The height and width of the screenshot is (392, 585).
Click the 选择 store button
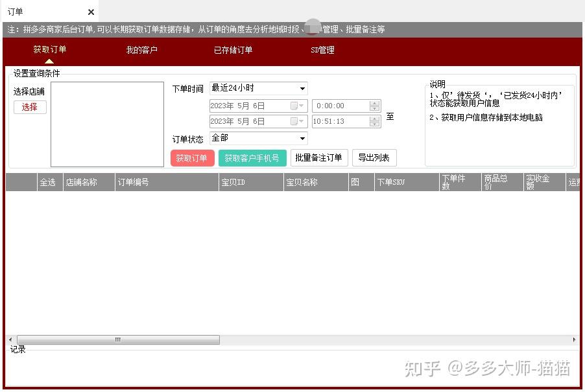coord(30,107)
